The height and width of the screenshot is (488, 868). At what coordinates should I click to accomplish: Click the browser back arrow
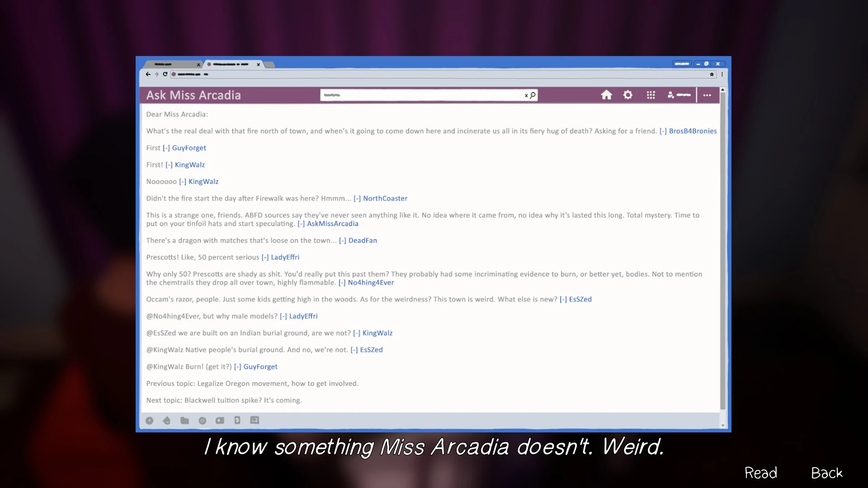[x=148, y=74]
